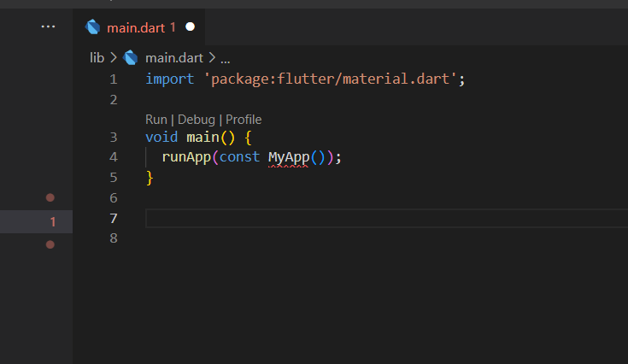Open the lib folder breadcrumb
This screenshot has height=364, width=628.
[x=97, y=58]
